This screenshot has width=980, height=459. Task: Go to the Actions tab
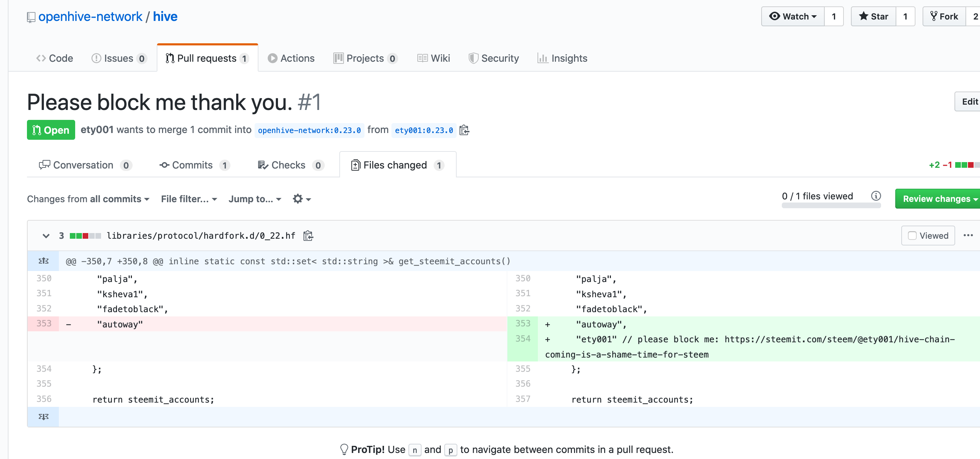291,58
